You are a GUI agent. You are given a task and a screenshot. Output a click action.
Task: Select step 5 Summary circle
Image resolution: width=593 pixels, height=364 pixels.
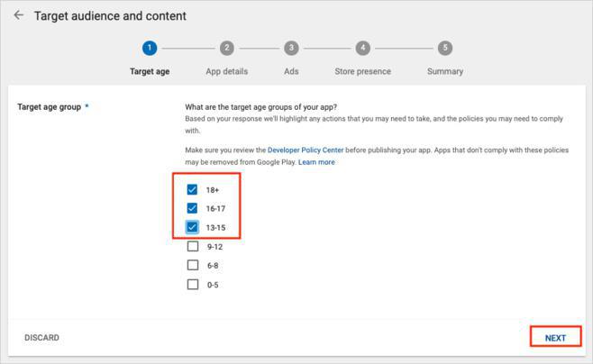tap(444, 48)
